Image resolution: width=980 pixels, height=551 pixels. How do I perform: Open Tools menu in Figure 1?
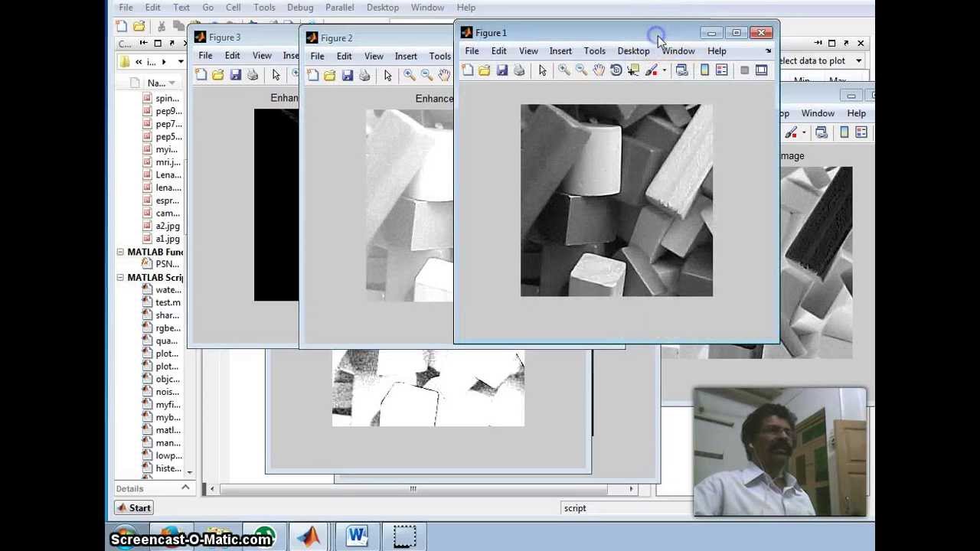point(594,51)
